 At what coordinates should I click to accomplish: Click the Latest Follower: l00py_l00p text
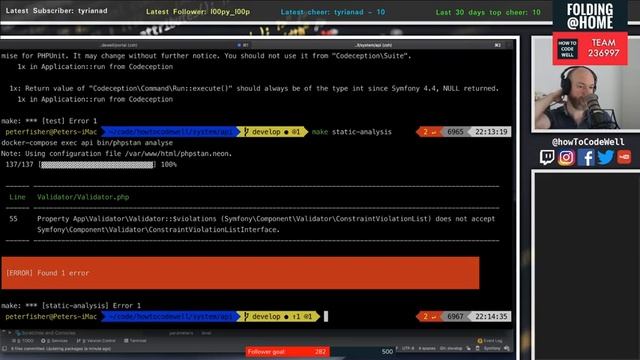tap(198, 12)
